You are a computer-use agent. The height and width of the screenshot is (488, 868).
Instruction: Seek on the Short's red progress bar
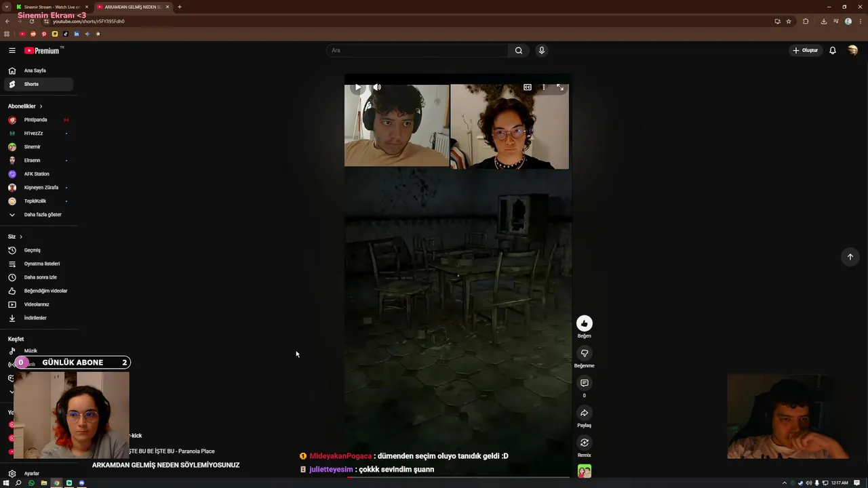click(458, 477)
